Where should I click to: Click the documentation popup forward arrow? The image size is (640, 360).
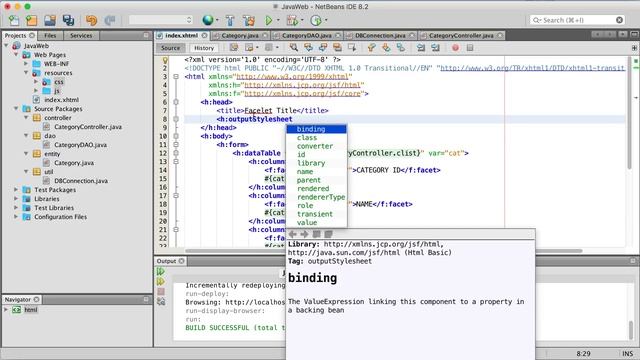pos(304,234)
